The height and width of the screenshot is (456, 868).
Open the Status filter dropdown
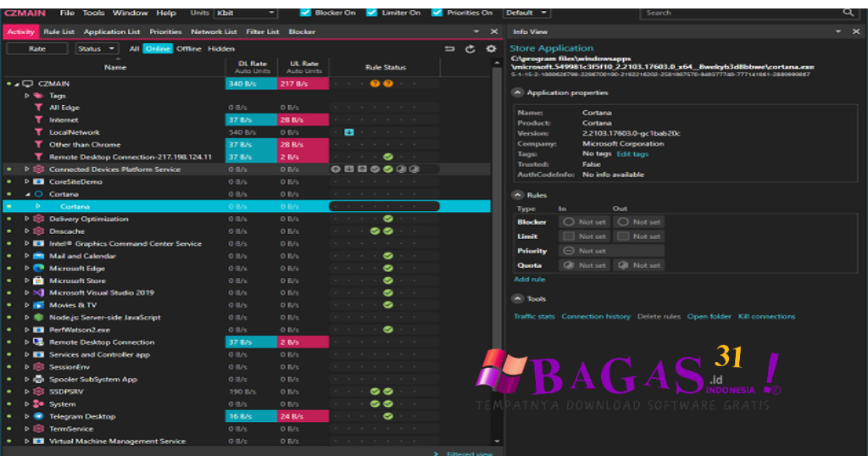(97, 48)
